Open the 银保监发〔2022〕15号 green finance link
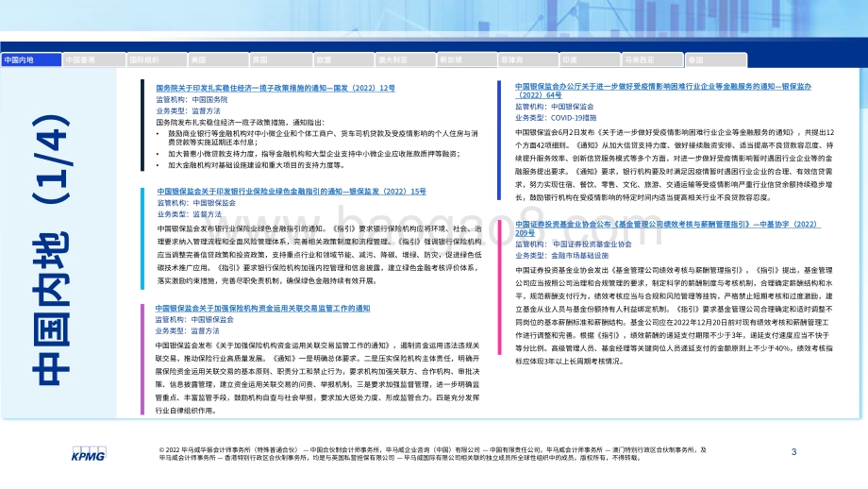Image resolution: width=868 pixels, height=489 pixels. (292, 192)
